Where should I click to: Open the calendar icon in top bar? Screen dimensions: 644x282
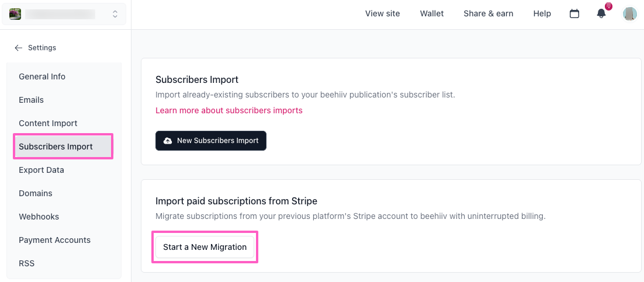coord(574,13)
